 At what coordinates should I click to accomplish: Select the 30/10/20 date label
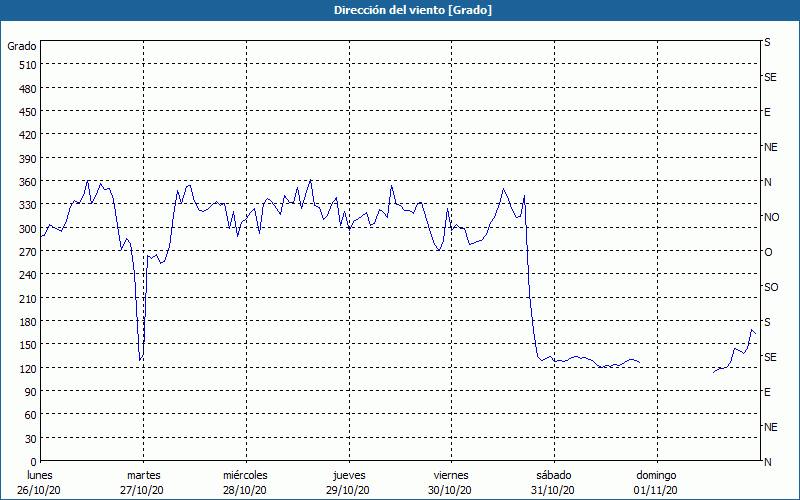[x=450, y=490]
